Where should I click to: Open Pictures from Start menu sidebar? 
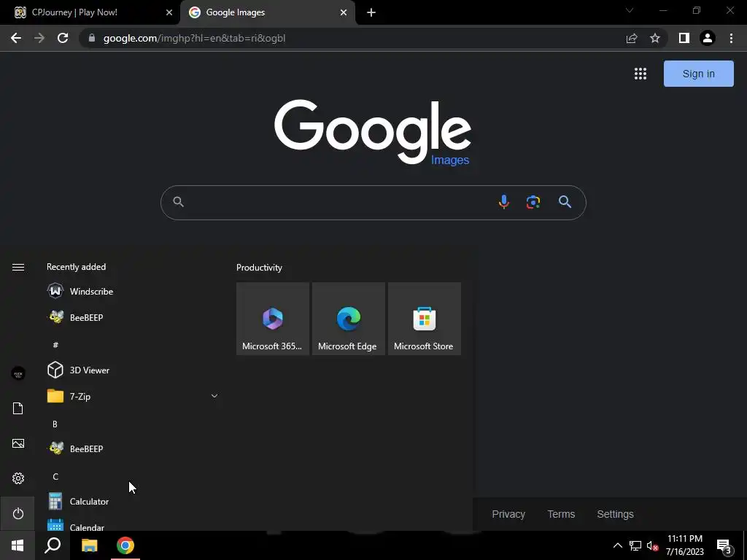(x=18, y=443)
